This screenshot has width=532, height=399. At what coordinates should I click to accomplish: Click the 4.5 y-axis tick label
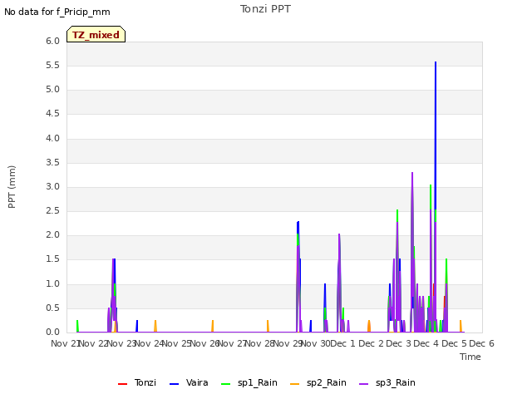click(x=53, y=114)
